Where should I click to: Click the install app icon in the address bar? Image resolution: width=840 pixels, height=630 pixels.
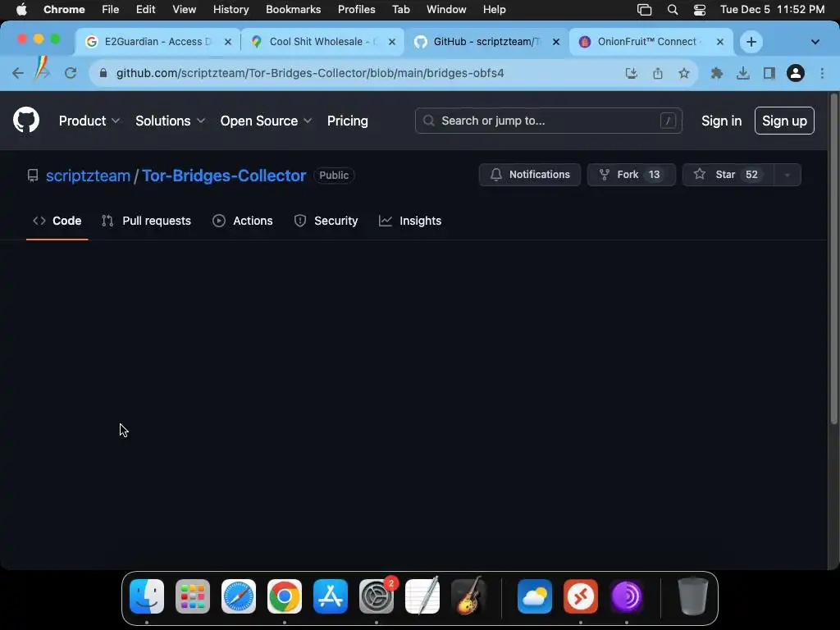point(631,73)
